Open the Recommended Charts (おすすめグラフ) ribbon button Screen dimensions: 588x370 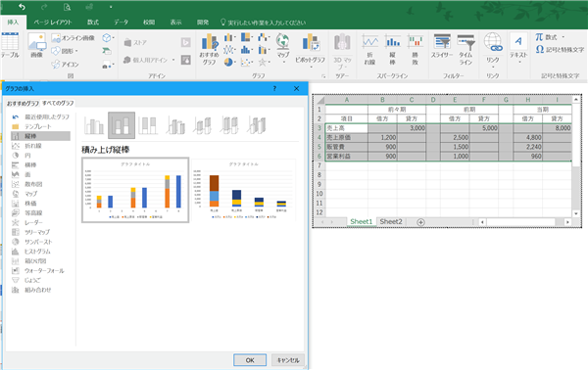click(x=209, y=49)
